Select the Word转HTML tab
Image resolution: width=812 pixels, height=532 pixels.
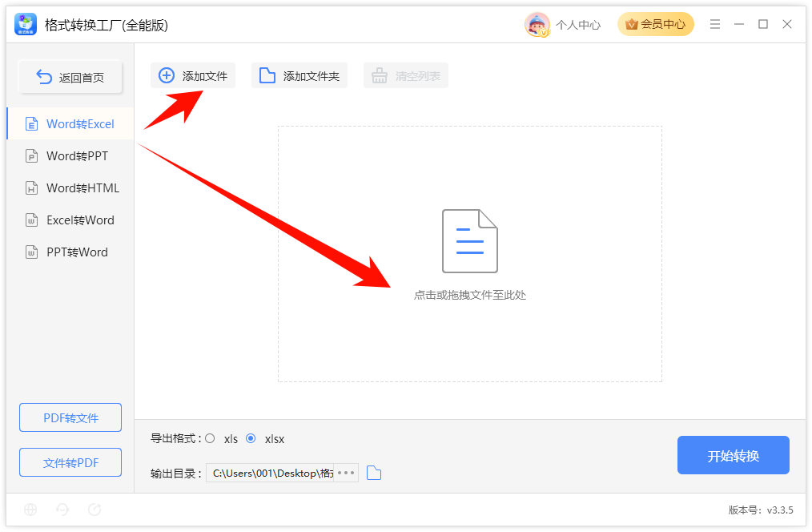pyautogui.click(x=70, y=188)
